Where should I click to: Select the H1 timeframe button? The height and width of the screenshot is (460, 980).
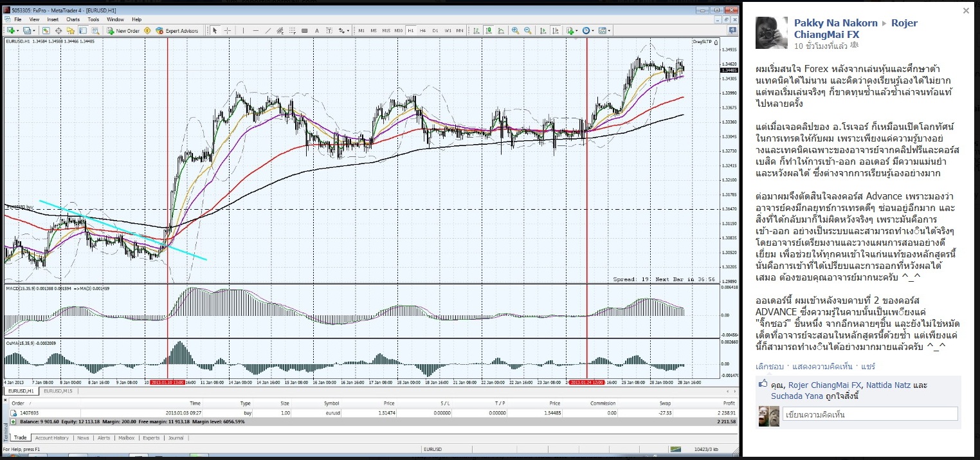(411, 30)
